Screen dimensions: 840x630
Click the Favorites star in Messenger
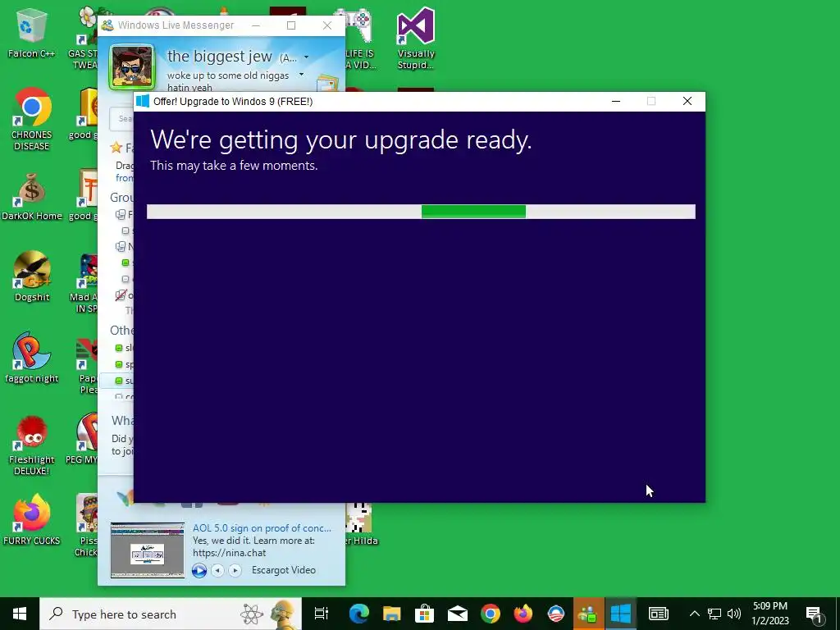(116, 147)
